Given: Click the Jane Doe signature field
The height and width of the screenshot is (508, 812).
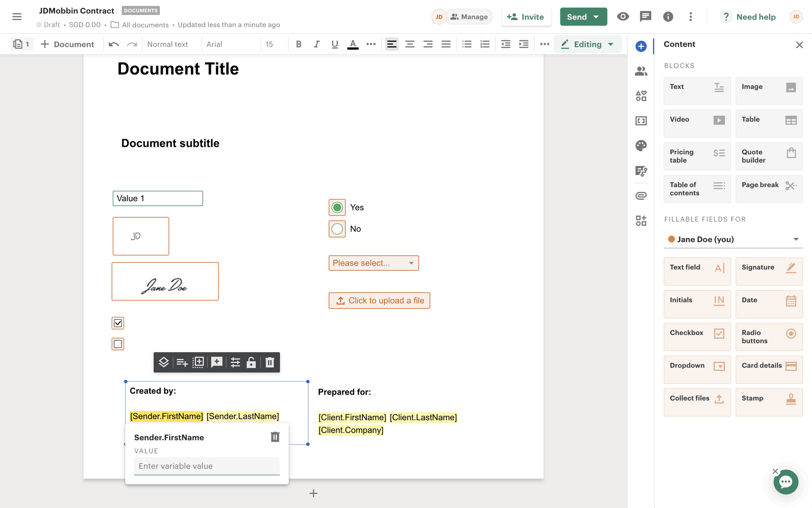Looking at the screenshot, I should [165, 282].
